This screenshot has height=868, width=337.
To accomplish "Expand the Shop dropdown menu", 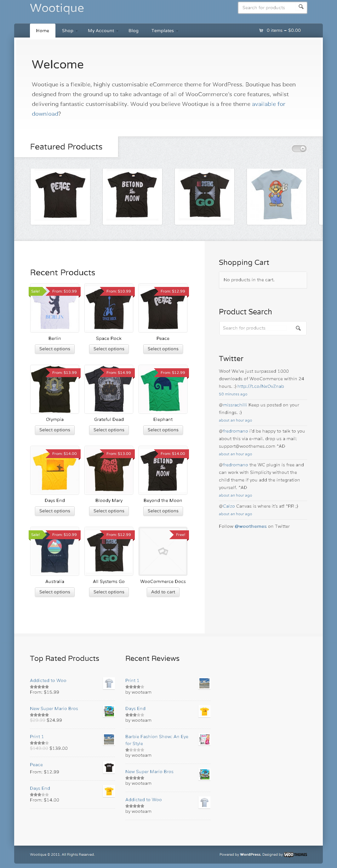I will tap(70, 31).
